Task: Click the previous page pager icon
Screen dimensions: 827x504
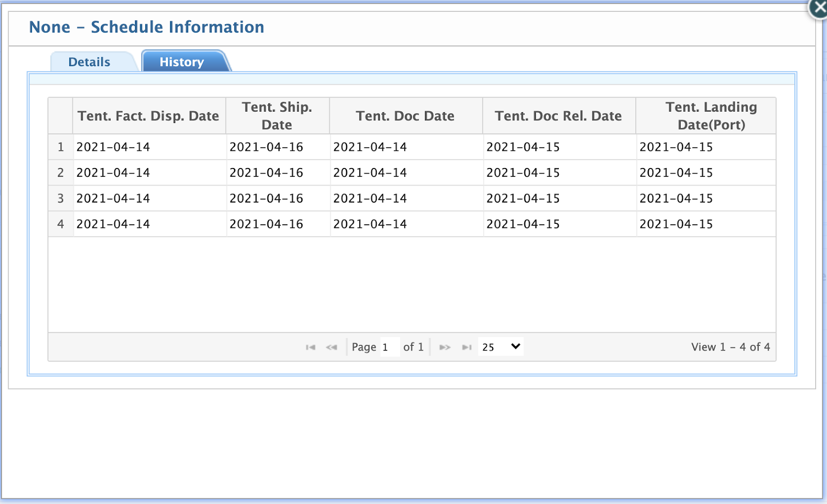Action: pyautogui.click(x=331, y=347)
